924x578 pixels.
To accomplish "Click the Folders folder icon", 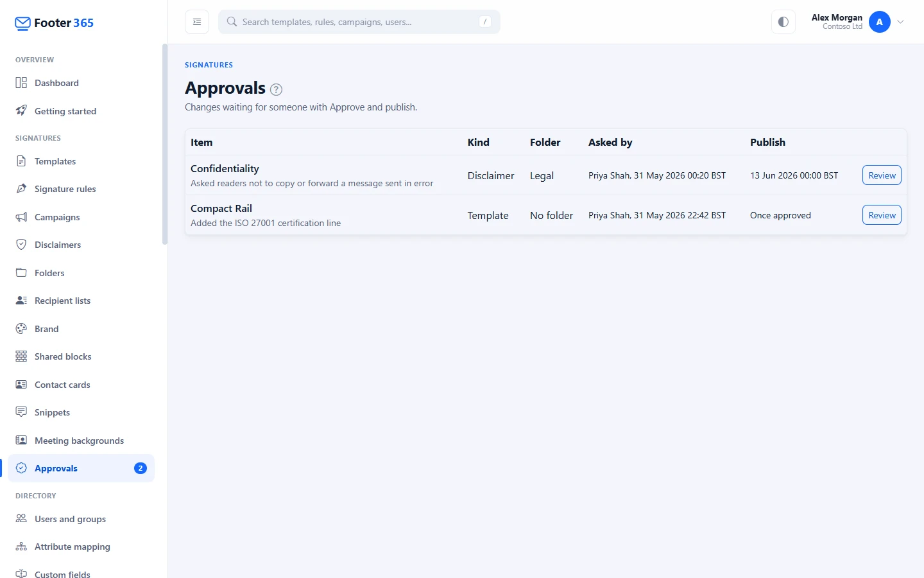I will [x=21, y=273].
